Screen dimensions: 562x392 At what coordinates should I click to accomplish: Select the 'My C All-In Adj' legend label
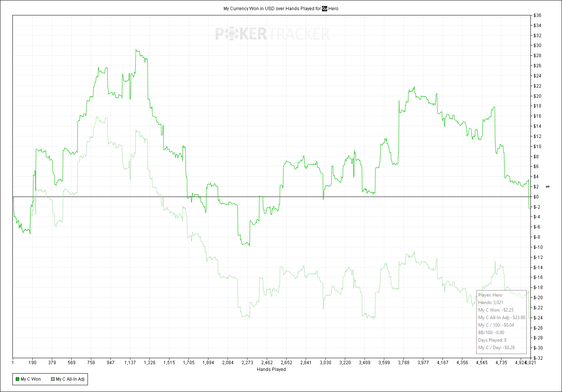pyautogui.click(x=70, y=379)
